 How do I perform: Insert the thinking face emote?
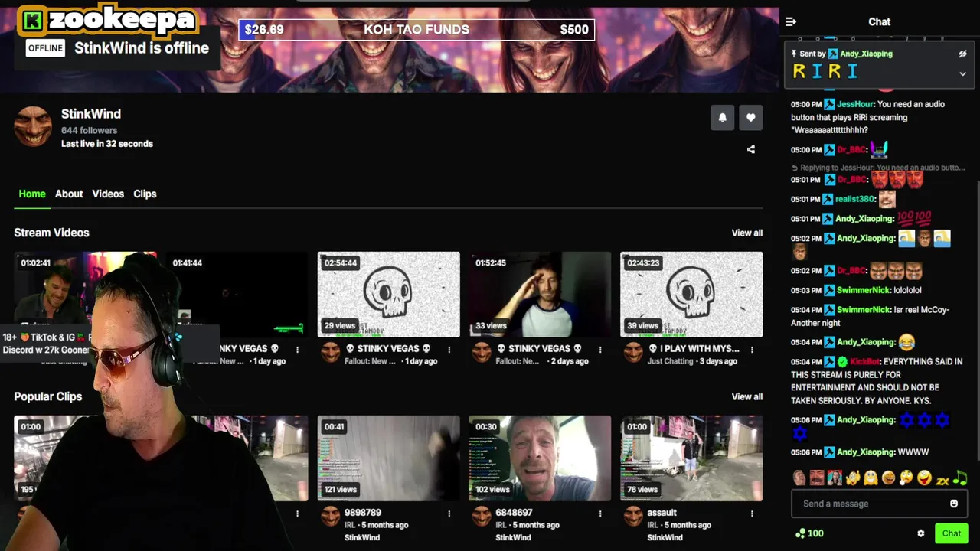[x=906, y=478]
